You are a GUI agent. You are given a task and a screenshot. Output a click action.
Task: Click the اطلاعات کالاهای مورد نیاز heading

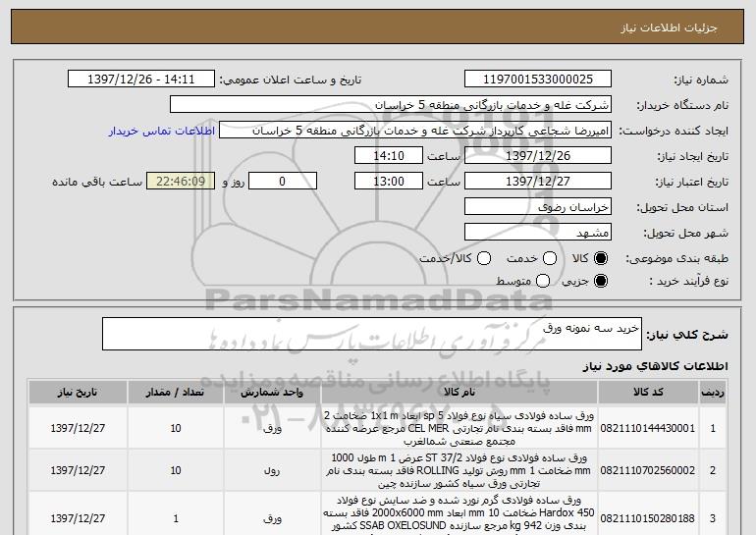(655, 366)
